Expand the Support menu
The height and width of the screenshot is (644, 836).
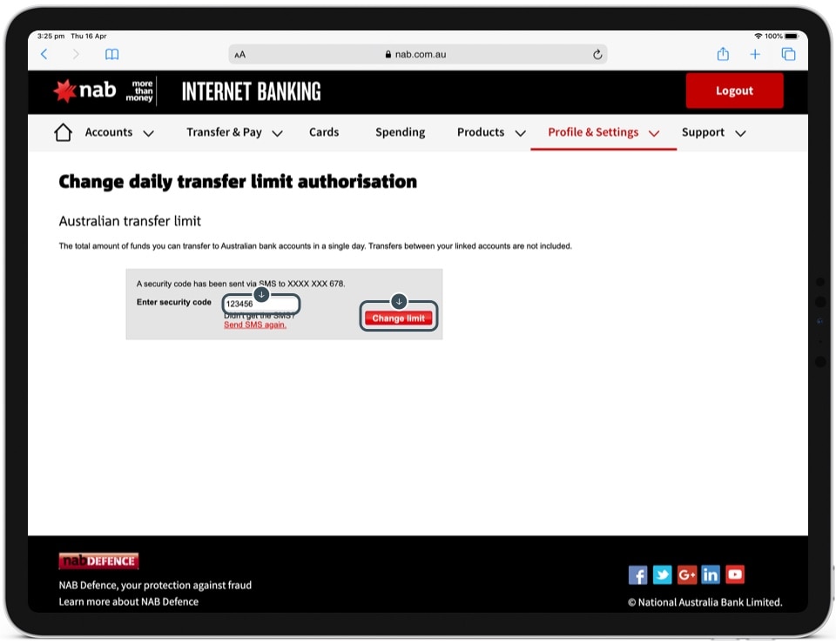713,132
